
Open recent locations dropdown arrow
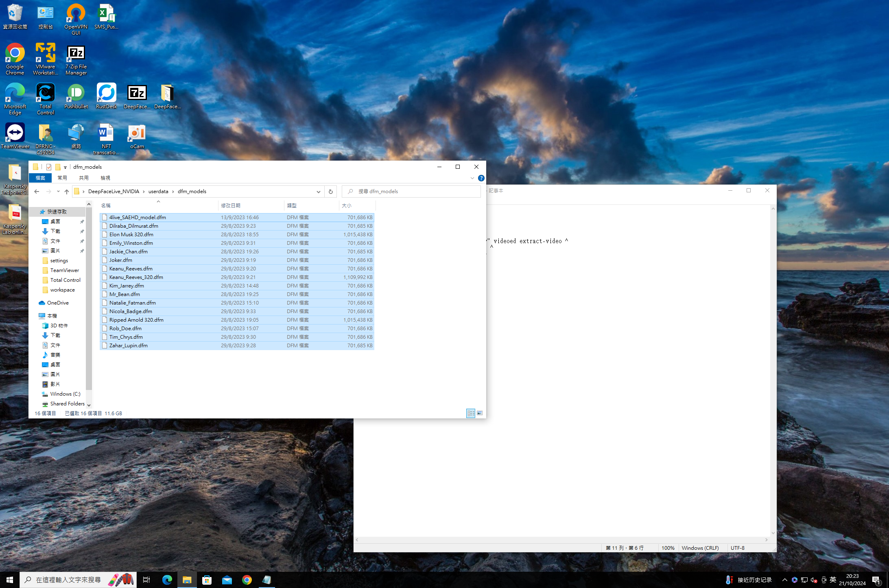pyautogui.click(x=58, y=192)
